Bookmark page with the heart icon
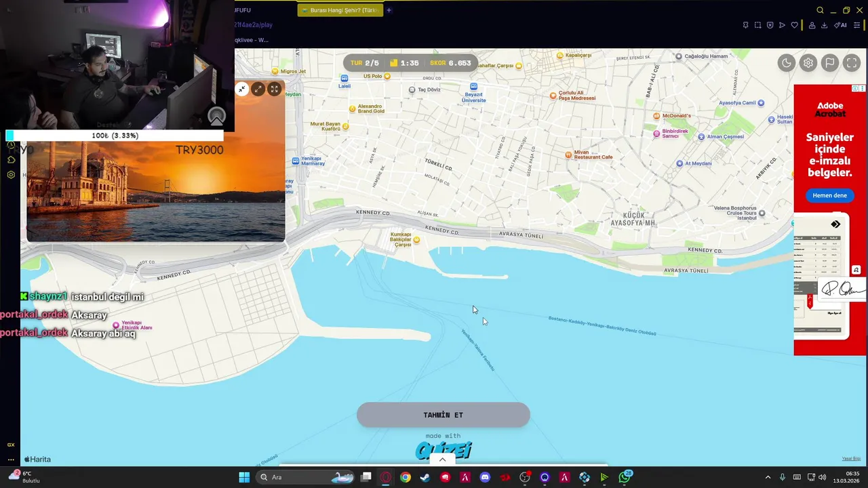This screenshot has height=488, width=868. (794, 25)
